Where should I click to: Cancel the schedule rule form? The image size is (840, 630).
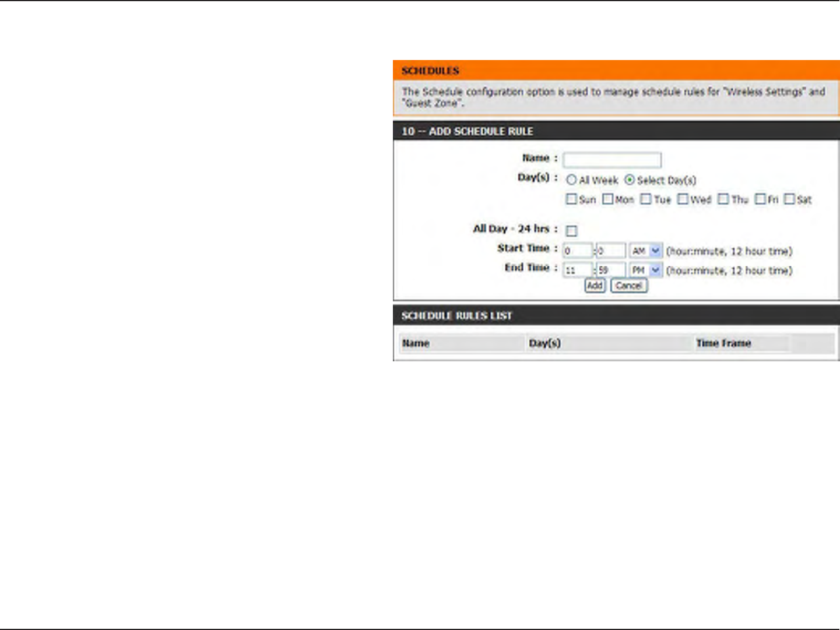pyautogui.click(x=629, y=286)
